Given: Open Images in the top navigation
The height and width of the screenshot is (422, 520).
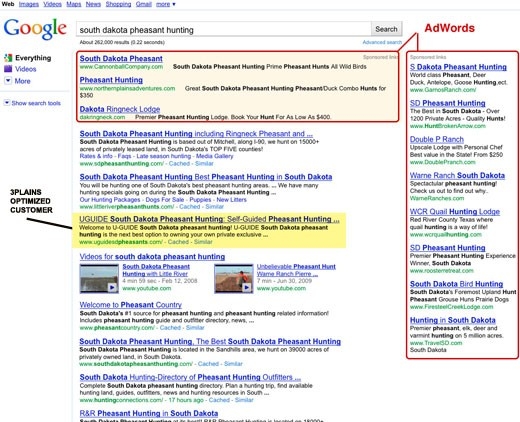Looking at the screenshot, I should [x=29, y=4].
